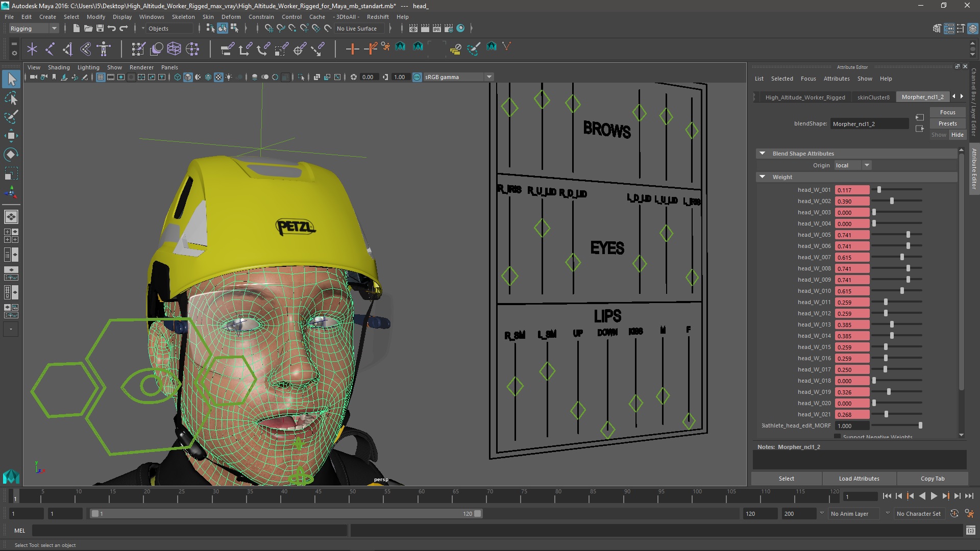Toggle textured display in viewport
980x551 pixels.
pyautogui.click(x=218, y=77)
